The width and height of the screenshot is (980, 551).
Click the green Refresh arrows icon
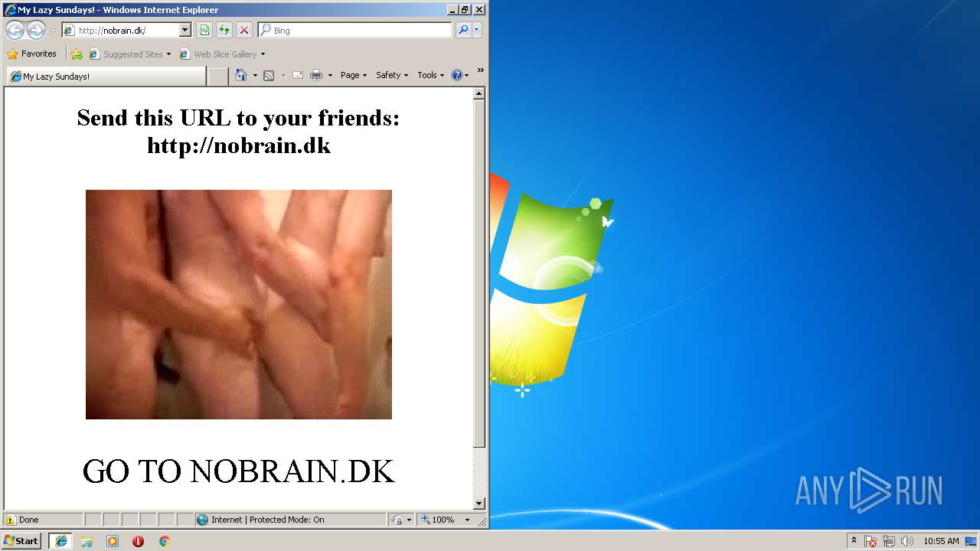[224, 31]
